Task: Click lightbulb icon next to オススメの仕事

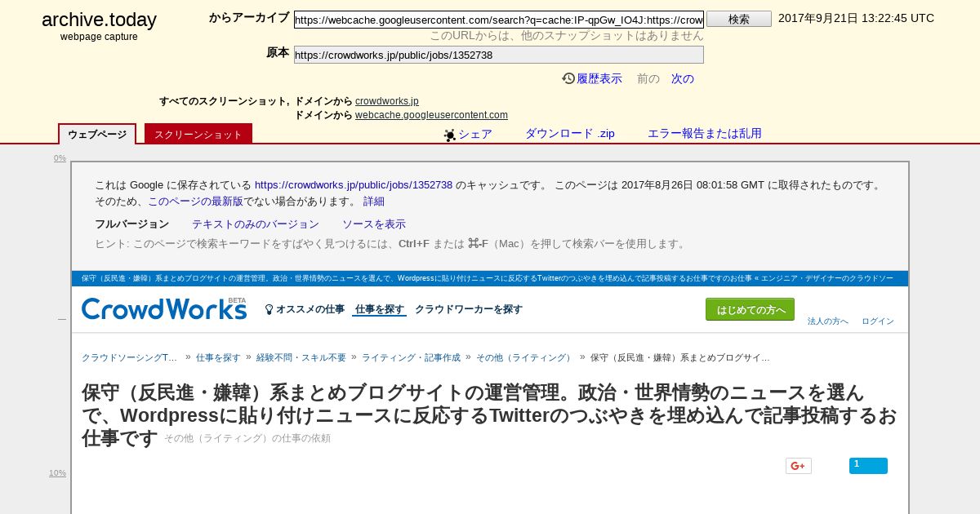Action: click(x=269, y=310)
